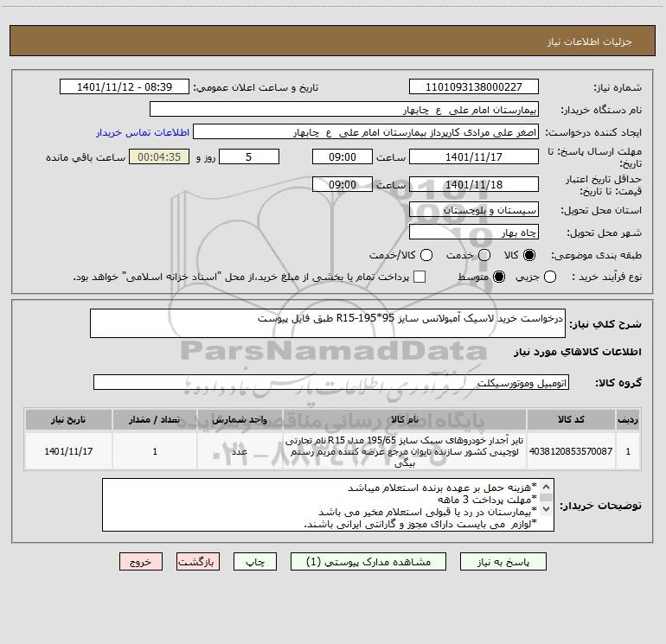This screenshot has height=644, width=666.
Task: Click the price validity time field 09:00
Action: (343, 184)
